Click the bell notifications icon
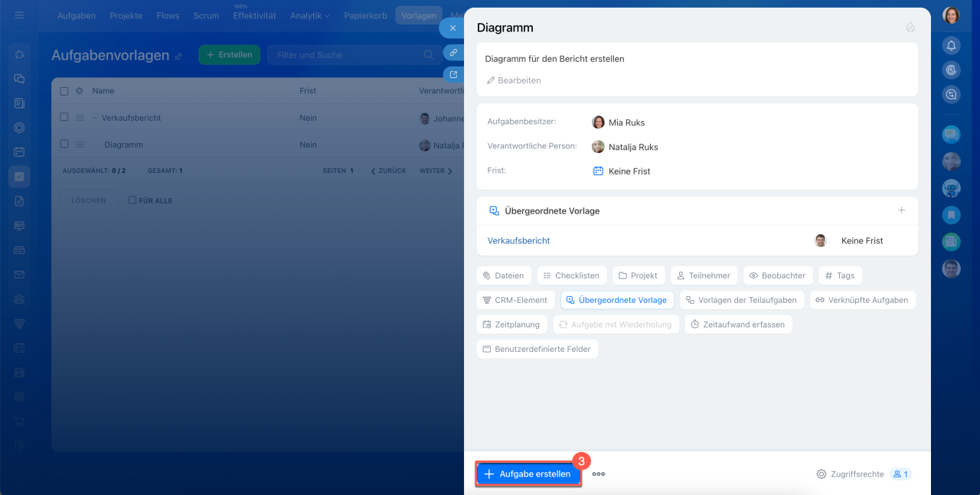This screenshot has height=495, width=980. [951, 46]
